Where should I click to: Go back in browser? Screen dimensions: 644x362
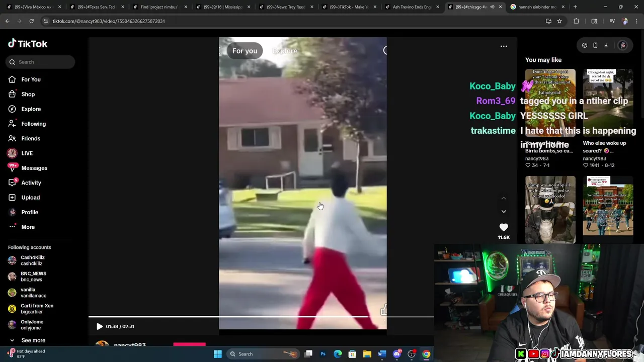7,21
